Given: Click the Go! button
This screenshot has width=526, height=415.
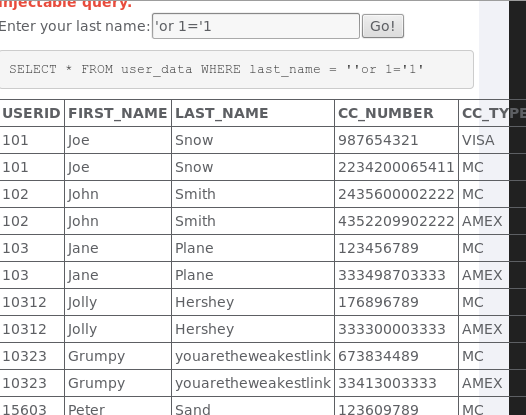Looking at the screenshot, I should coord(383,26).
